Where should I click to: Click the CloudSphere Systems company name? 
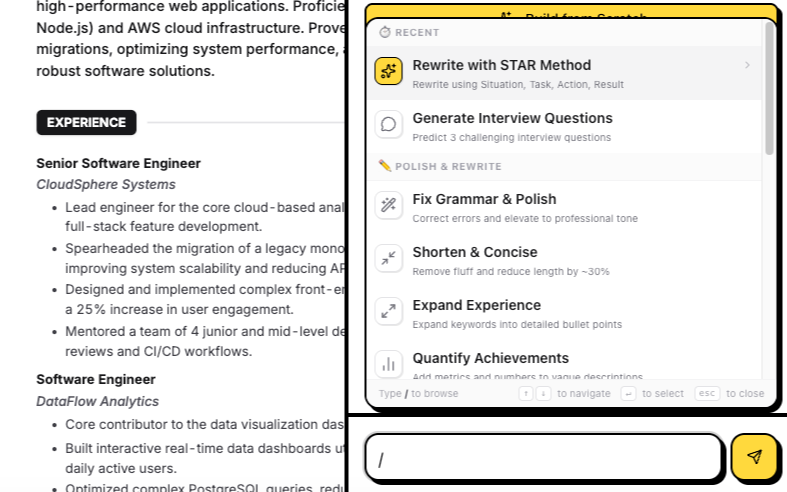(x=106, y=184)
